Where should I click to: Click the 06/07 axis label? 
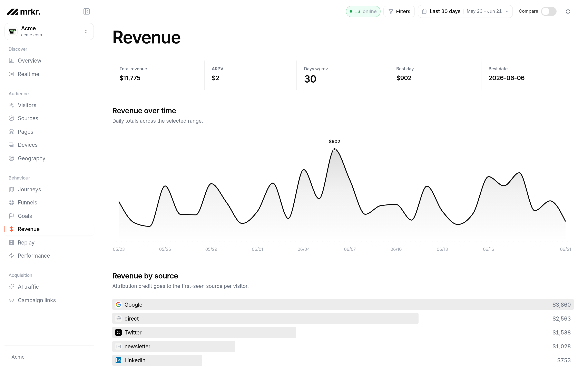(x=350, y=249)
